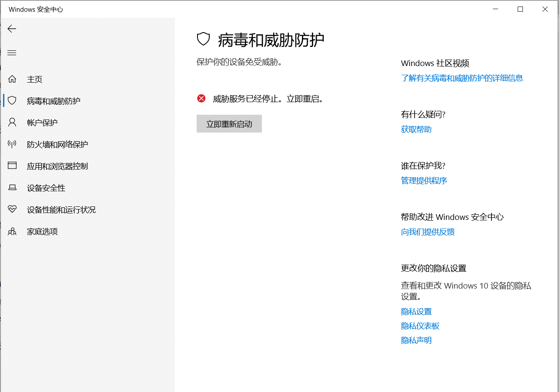
Task: Open 管理提供程序 to manage providers
Action: coord(424,180)
